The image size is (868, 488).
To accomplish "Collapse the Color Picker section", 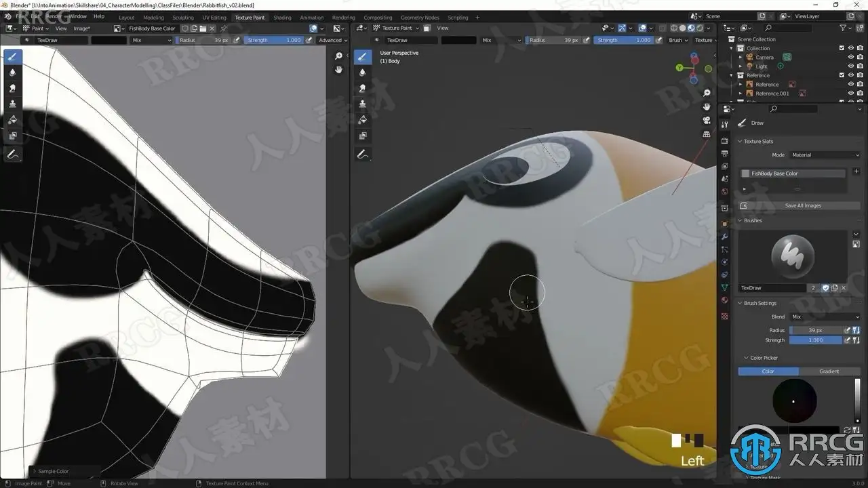I will tap(746, 358).
